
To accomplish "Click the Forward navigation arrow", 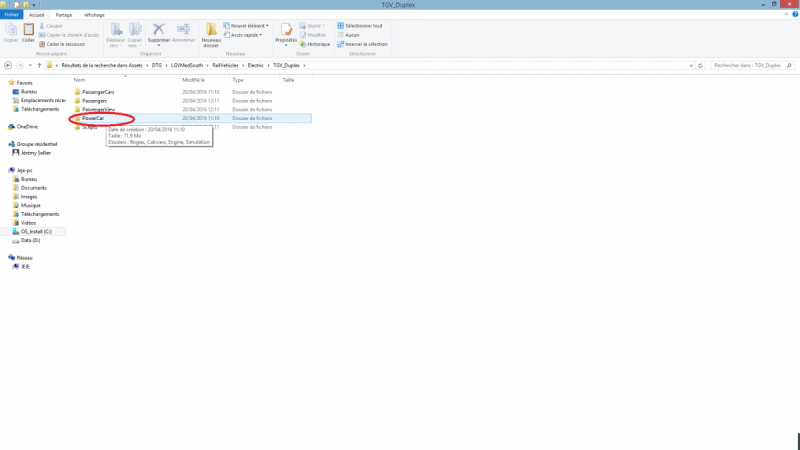I will (20, 65).
